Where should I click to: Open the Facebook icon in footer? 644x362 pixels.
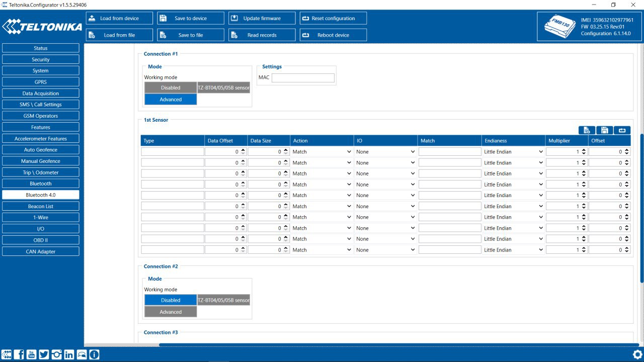click(x=19, y=354)
